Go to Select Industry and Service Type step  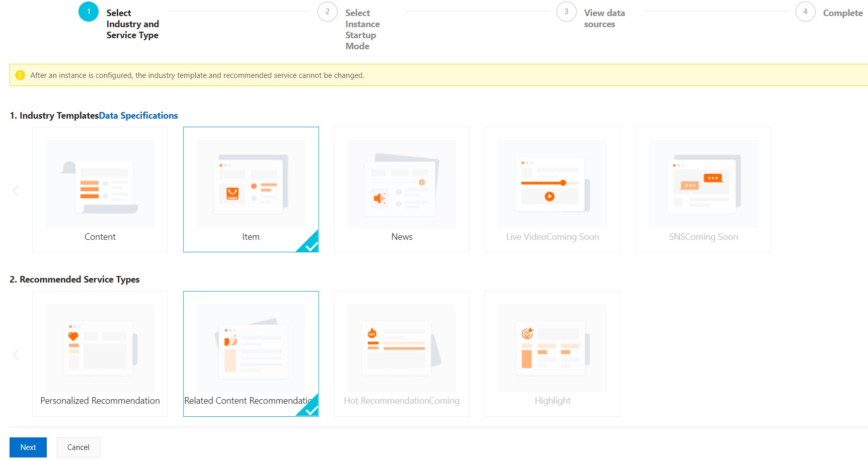(133, 24)
